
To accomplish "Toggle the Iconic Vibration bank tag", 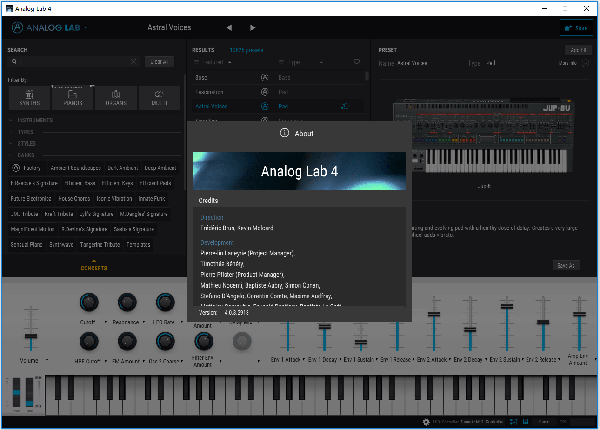I will 114,199.
